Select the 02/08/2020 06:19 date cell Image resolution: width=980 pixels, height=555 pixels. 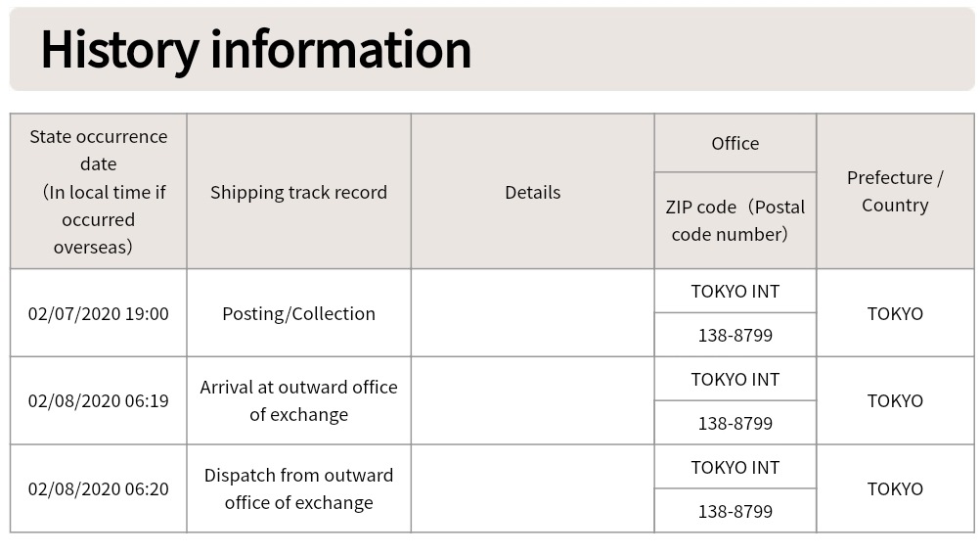tap(99, 401)
